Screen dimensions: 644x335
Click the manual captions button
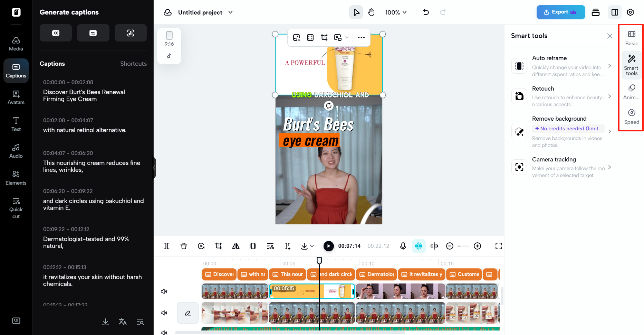(93, 33)
